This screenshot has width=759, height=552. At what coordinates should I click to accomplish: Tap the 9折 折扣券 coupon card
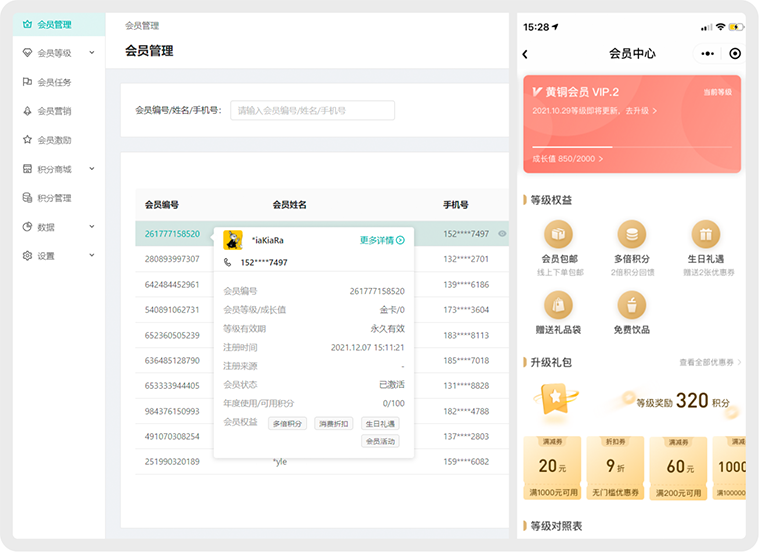[x=615, y=468]
